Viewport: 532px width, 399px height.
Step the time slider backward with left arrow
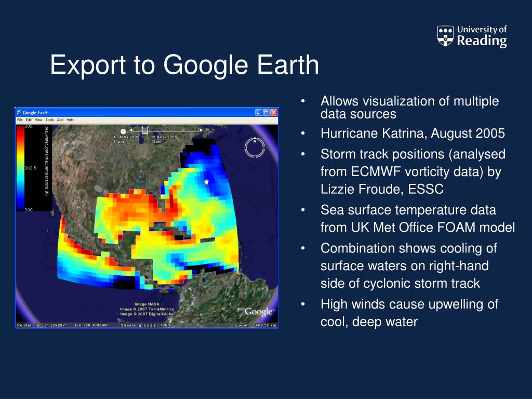(130, 130)
